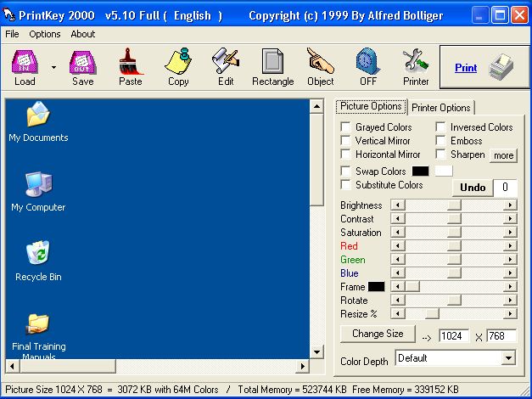The image size is (532, 399).
Task: Click the Red slider right arrow
Action: (x=510, y=246)
